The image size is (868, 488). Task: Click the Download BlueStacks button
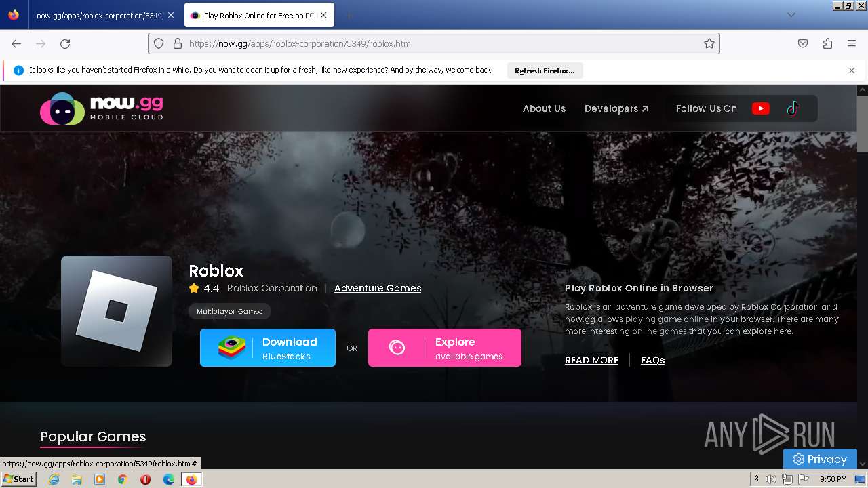pos(268,348)
